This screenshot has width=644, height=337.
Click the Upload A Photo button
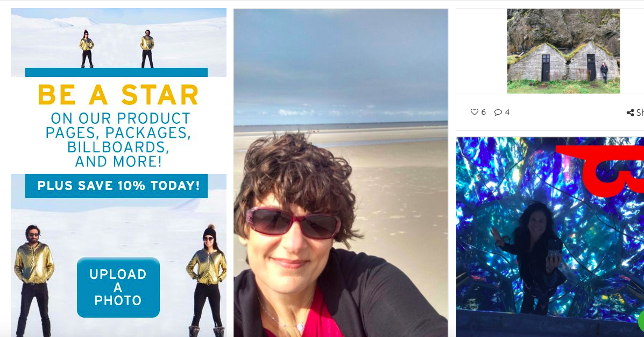(118, 287)
